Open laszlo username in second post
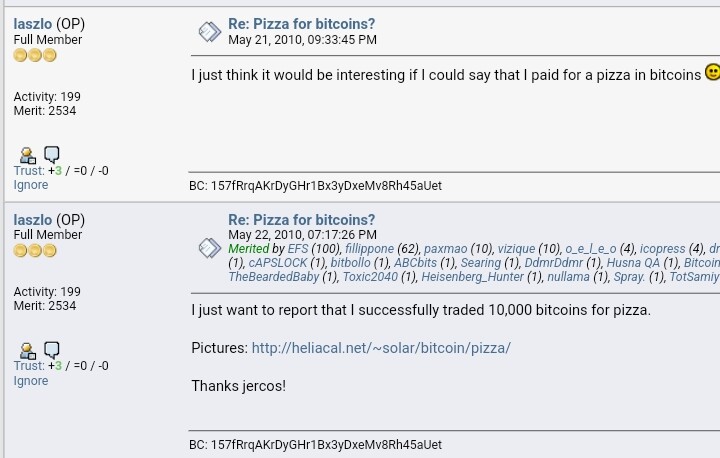The height and width of the screenshot is (458, 720). [x=33, y=220]
